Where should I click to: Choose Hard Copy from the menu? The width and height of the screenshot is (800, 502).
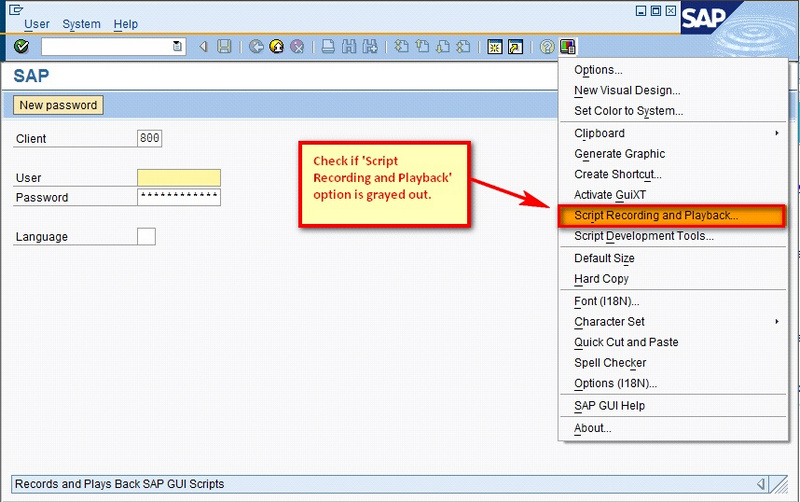[601, 279]
